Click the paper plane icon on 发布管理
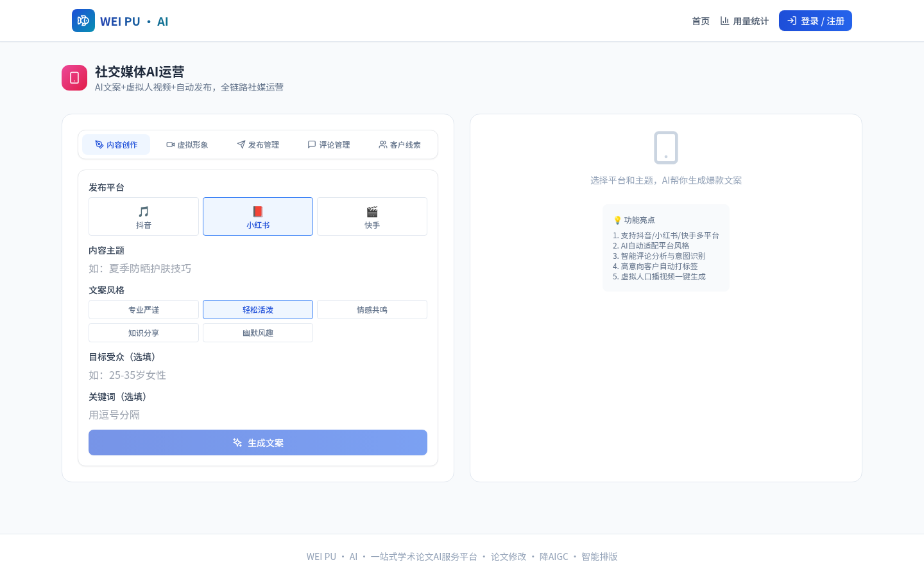Screen dimensions: 924x578 pyautogui.click(x=241, y=144)
